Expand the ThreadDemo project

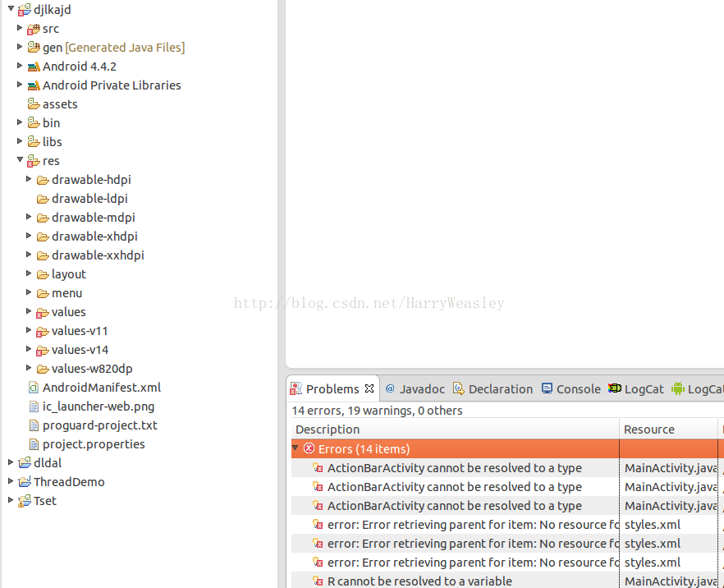(x=11, y=481)
